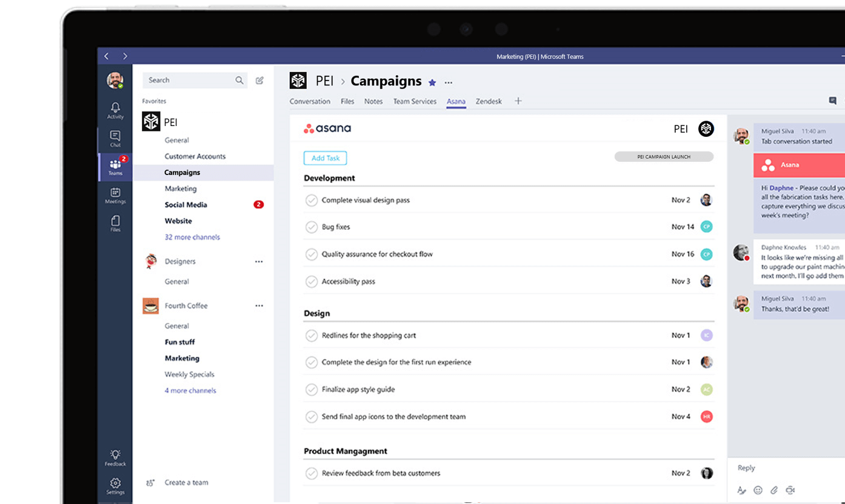Click the Add Task button

pos(326,158)
